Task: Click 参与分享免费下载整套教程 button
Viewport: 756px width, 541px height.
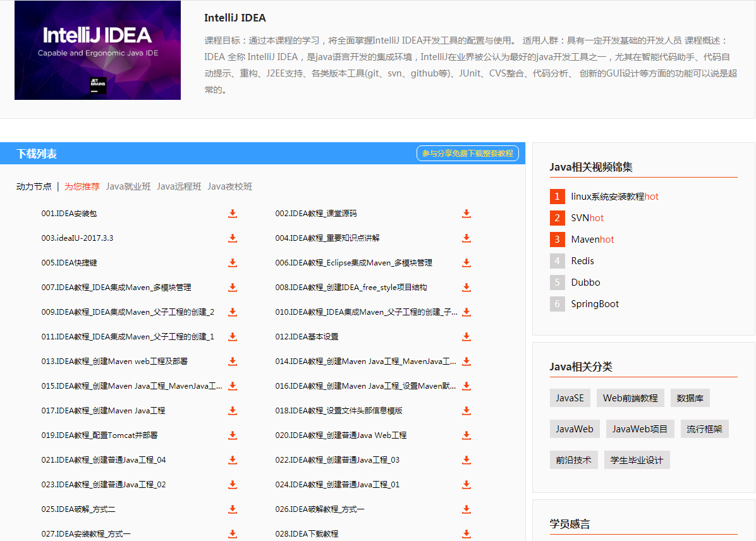Action: 468,154
